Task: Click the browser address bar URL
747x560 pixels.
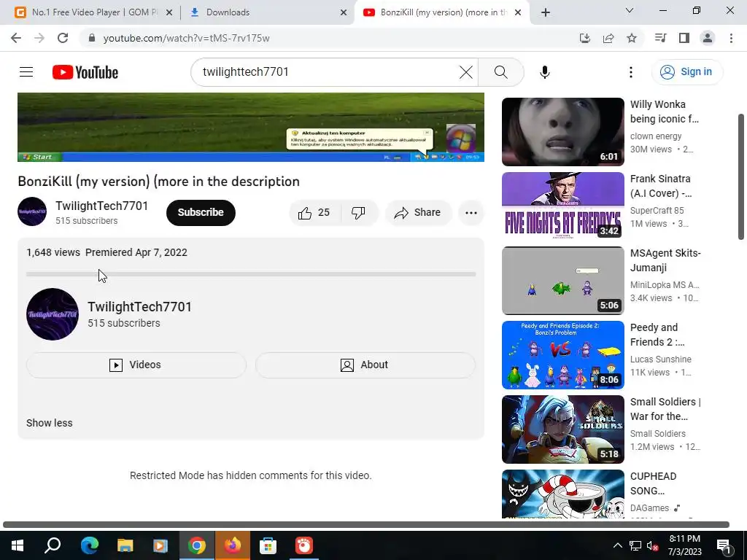Action: click(186, 38)
